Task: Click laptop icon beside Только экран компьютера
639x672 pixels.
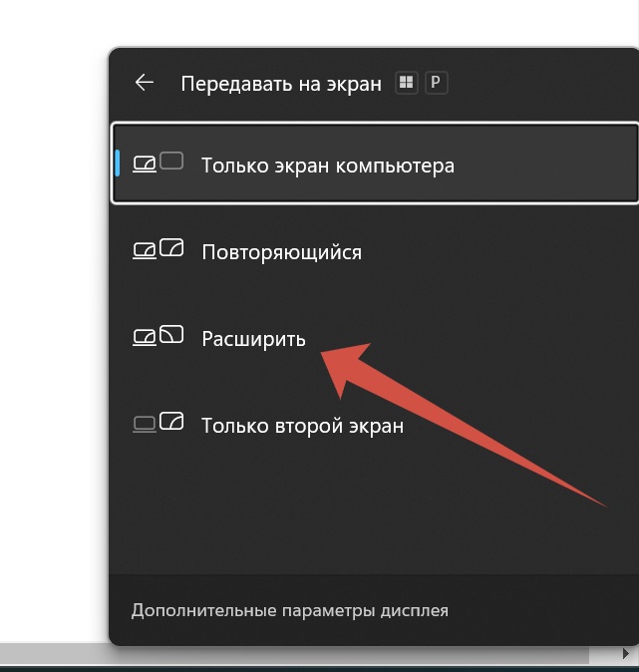Action: (144, 165)
